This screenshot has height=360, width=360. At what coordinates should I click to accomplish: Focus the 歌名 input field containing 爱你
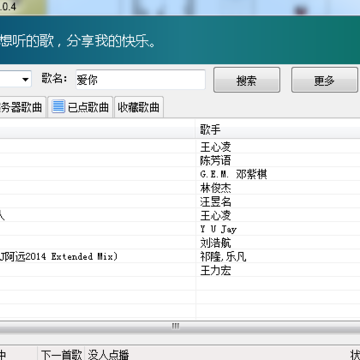pyautogui.click(x=140, y=80)
